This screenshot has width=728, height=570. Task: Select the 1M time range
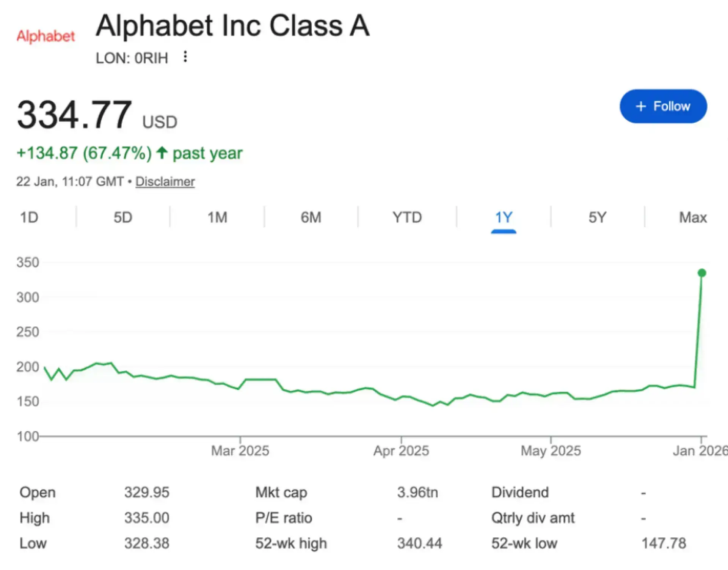pyautogui.click(x=217, y=217)
